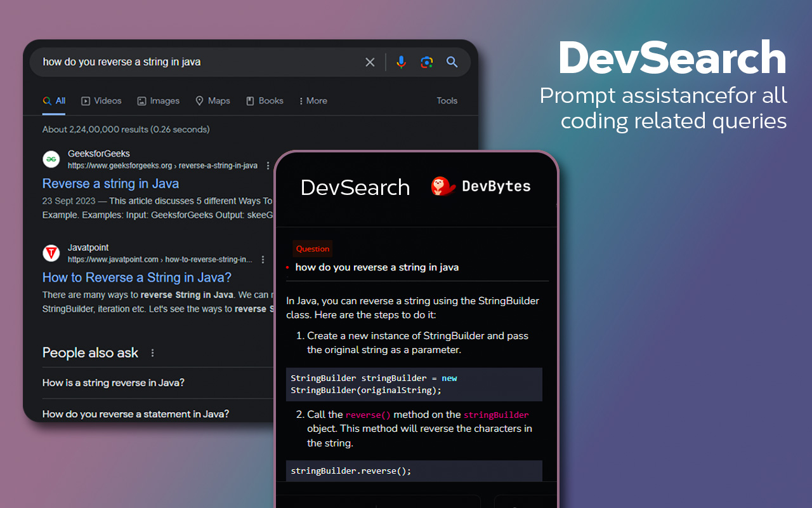The height and width of the screenshot is (508, 812).
Task: Click the Javatpoint site name
Action: pyautogui.click(x=88, y=248)
